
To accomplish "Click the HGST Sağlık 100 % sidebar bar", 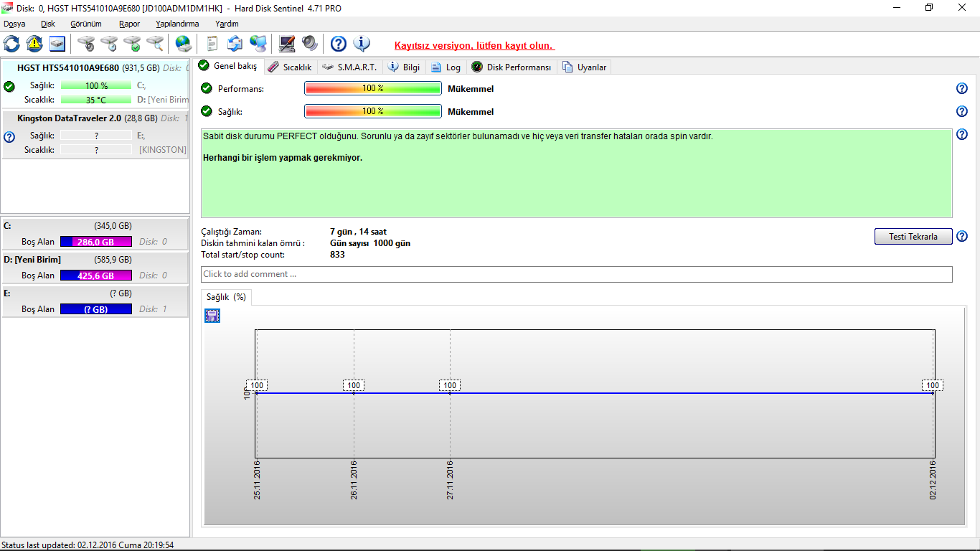I will pyautogui.click(x=96, y=85).
